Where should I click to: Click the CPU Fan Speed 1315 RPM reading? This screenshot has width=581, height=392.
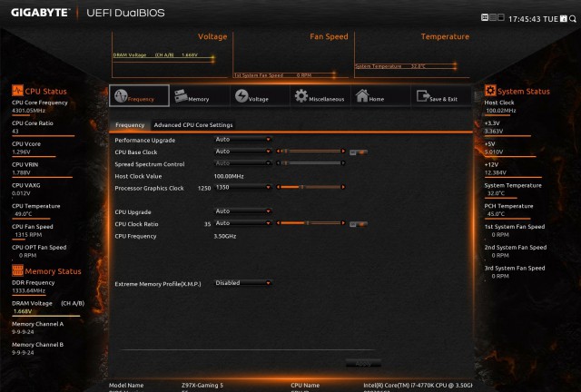pyautogui.click(x=28, y=235)
